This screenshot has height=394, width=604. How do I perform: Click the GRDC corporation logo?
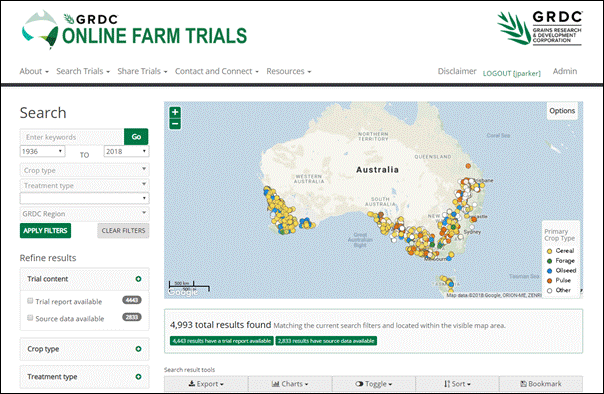coord(540,28)
